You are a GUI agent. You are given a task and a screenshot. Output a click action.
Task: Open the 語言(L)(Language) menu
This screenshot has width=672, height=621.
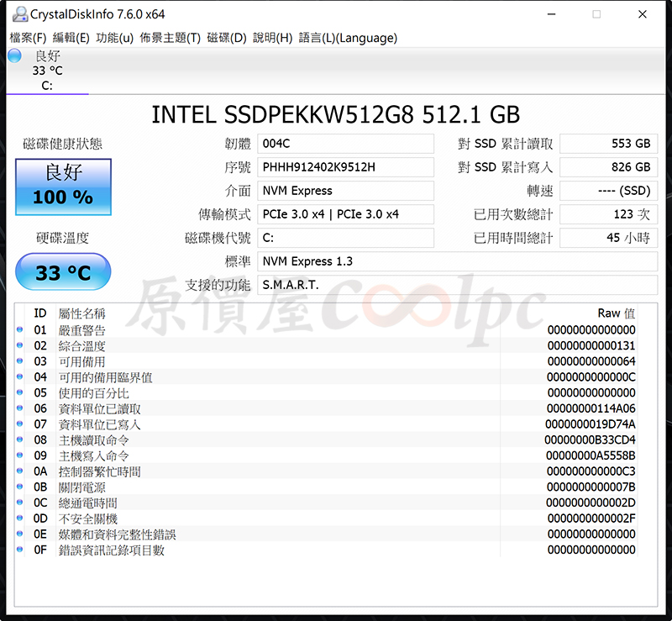pyautogui.click(x=348, y=38)
